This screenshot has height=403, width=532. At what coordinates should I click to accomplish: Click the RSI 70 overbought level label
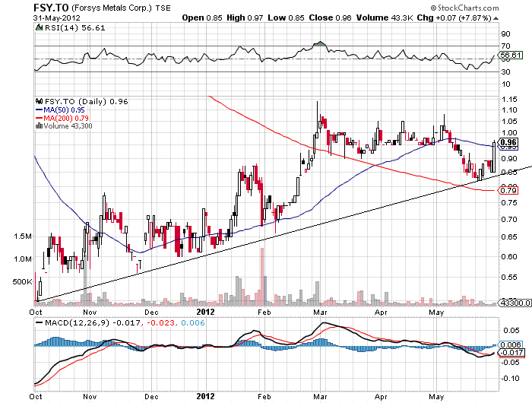pos(505,46)
